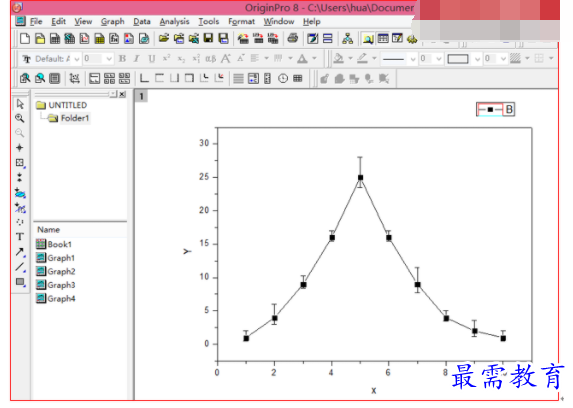Screen dimensions: 573x408
Task: Click the Import Wizard icon
Action: [243, 38]
